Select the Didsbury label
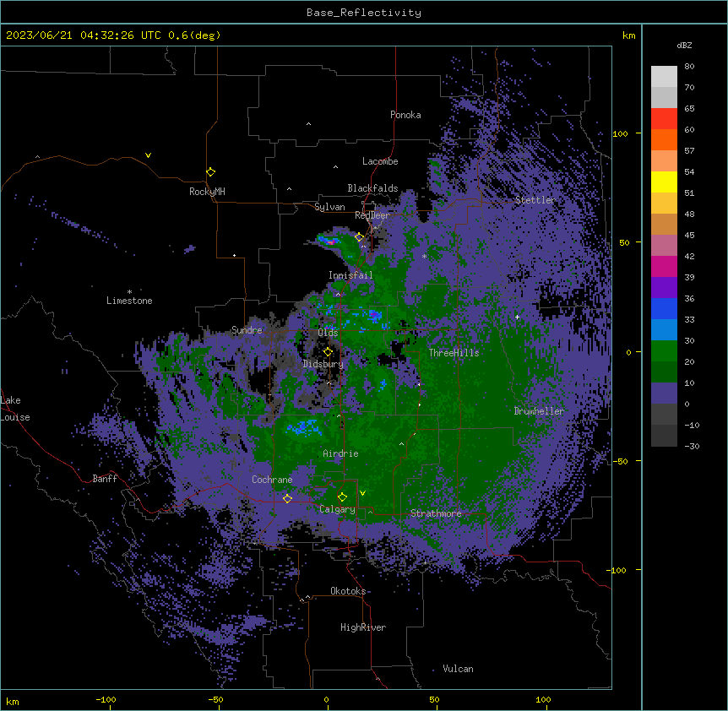Screen dimensions: 728x711 click(323, 364)
